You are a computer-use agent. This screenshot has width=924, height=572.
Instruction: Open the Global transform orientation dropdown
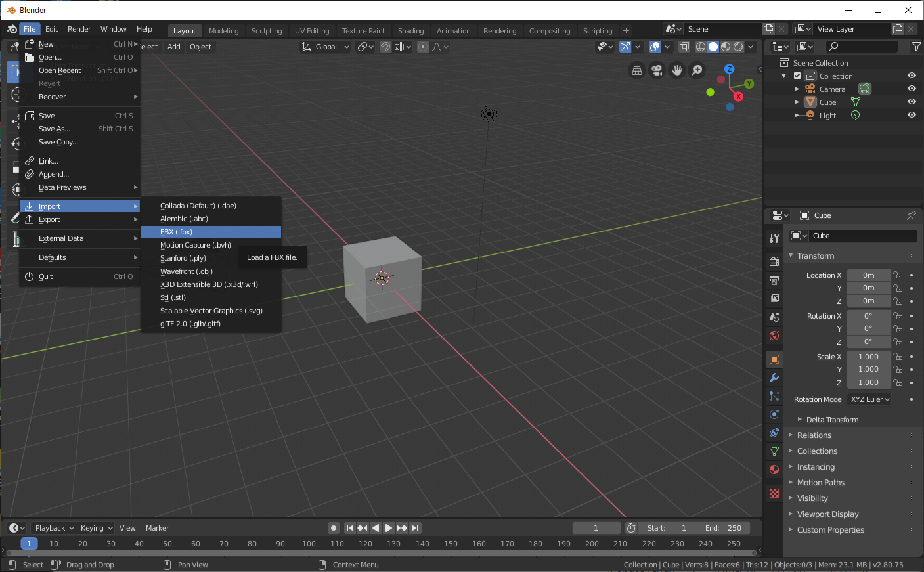click(x=326, y=47)
